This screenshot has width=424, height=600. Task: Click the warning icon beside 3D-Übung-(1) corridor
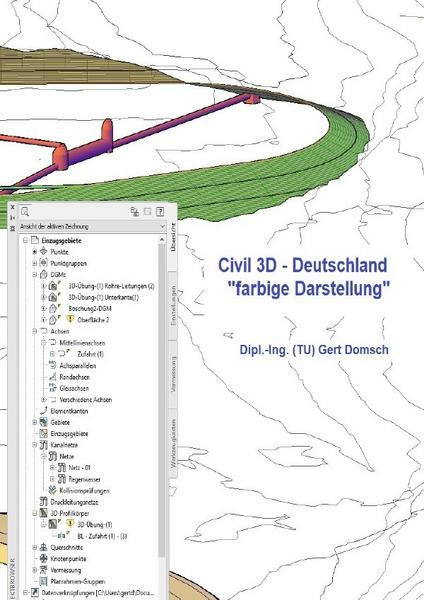(x=70, y=524)
